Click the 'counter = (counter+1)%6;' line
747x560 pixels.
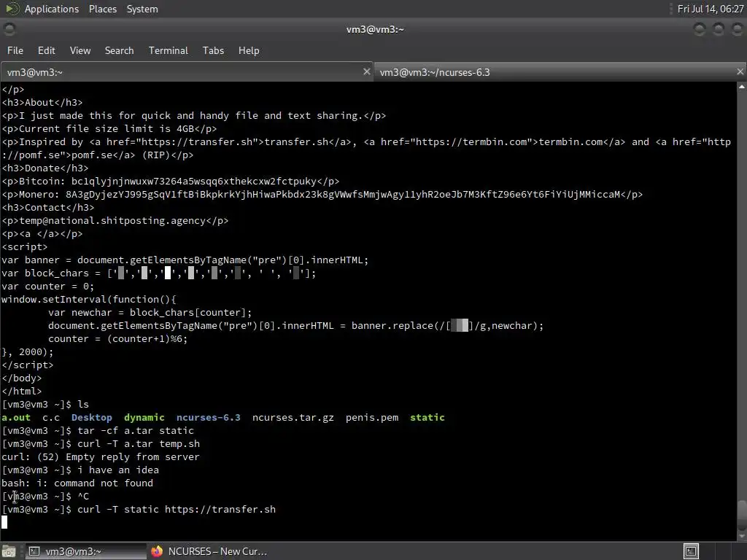[x=117, y=339]
